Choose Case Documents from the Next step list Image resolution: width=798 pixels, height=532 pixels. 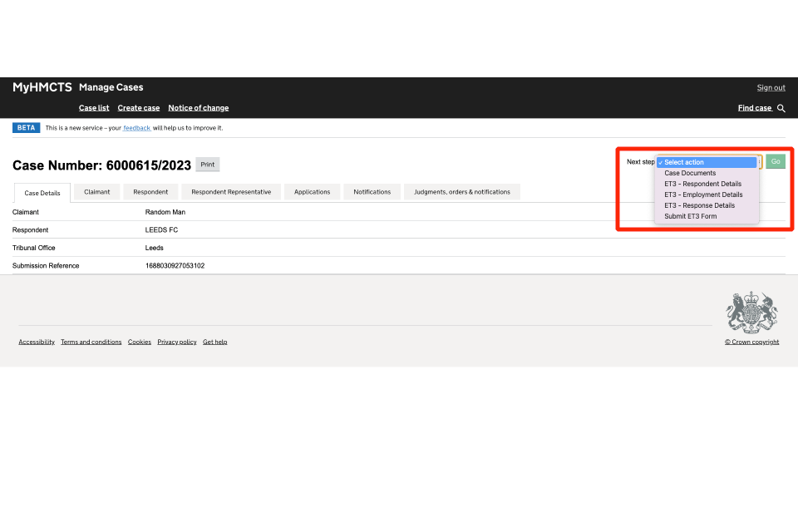690,173
